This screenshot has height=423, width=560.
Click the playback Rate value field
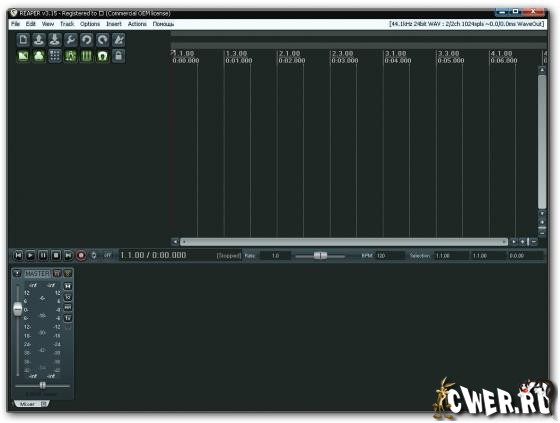(275, 256)
